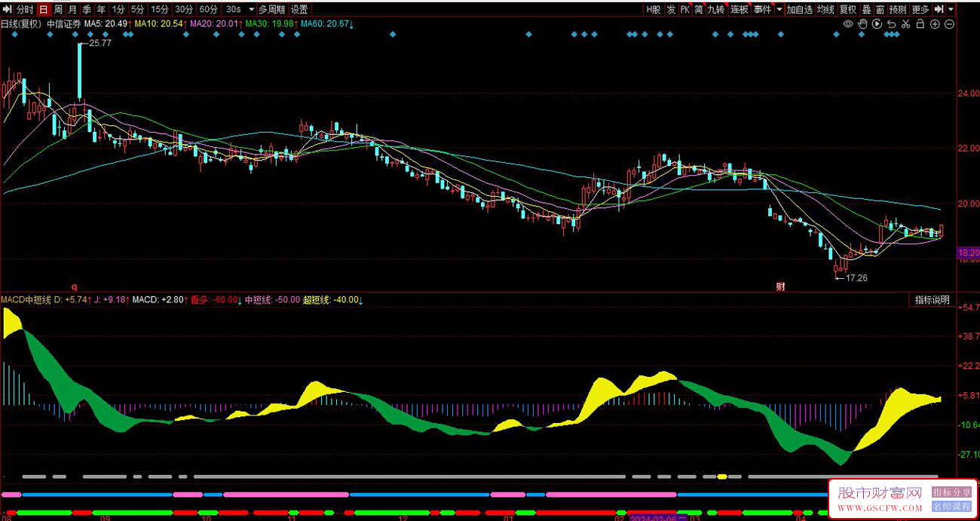980x521 pixels.
Task: Zoom in with the plus icon
Action: (x=935, y=24)
